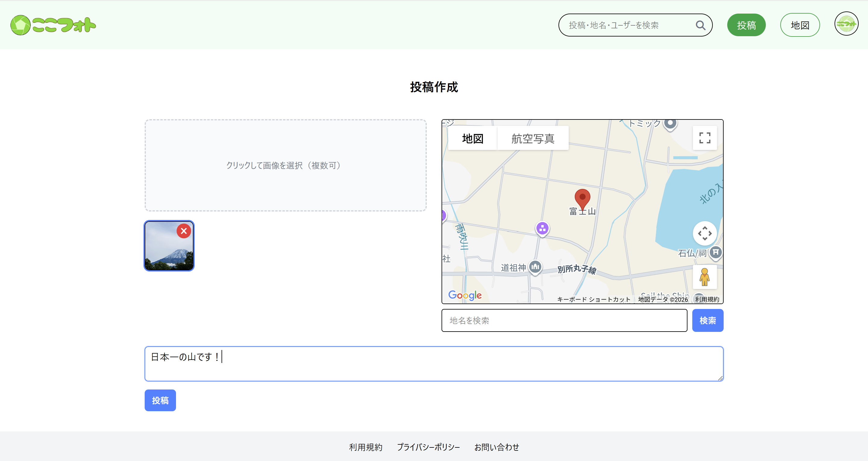Image resolution: width=868 pixels, height=461 pixels.
Task: Click the purple marker on the map
Action: coord(542,228)
